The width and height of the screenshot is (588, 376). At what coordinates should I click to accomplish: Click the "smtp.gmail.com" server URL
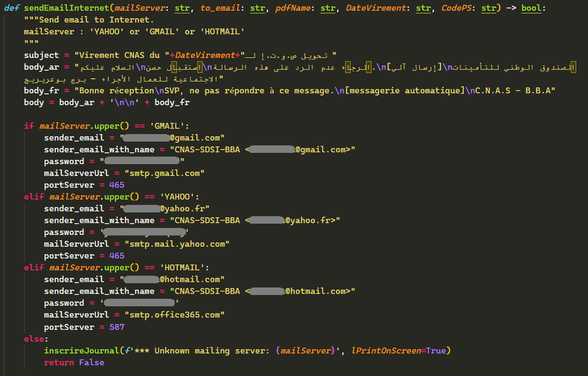164,173
